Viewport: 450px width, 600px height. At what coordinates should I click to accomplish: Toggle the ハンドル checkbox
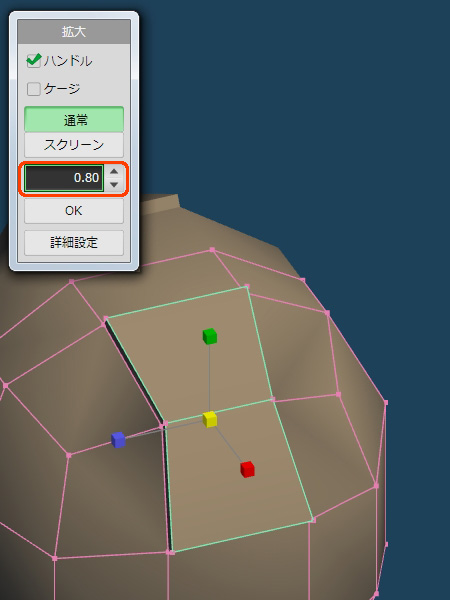pos(34,60)
